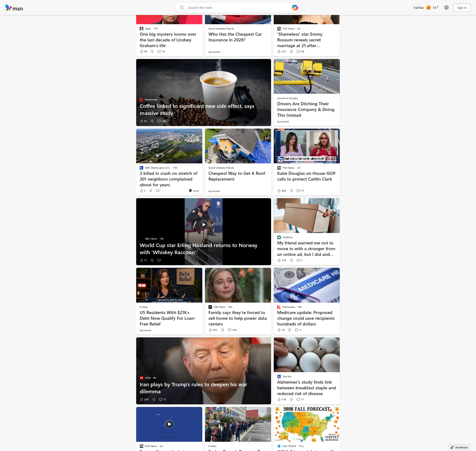Open the Medicare card thumbnail
Viewport: 476px width, 451px height.
307,285
